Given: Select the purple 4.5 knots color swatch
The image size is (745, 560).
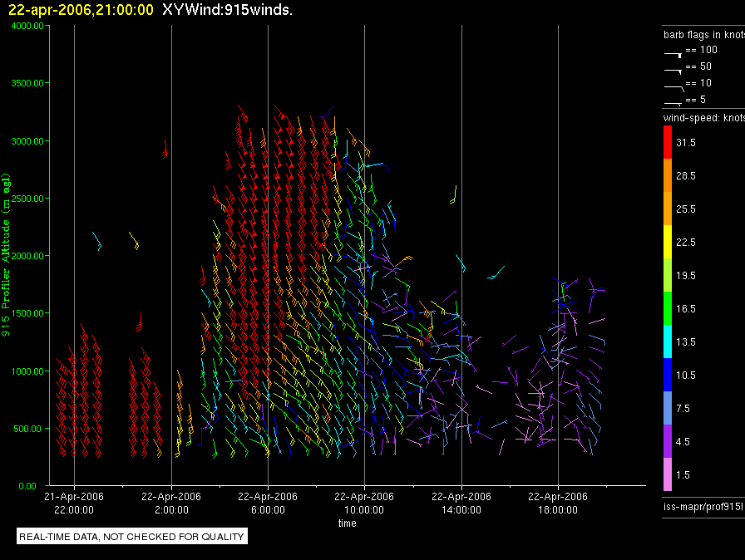Looking at the screenshot, I should point(668,441).
